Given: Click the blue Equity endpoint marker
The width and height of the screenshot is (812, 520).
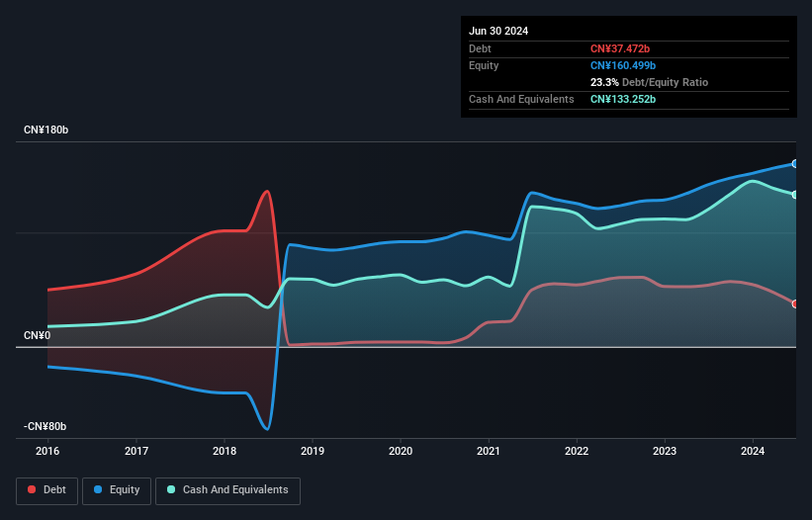Looking at the screenshot, I should 795,164.
